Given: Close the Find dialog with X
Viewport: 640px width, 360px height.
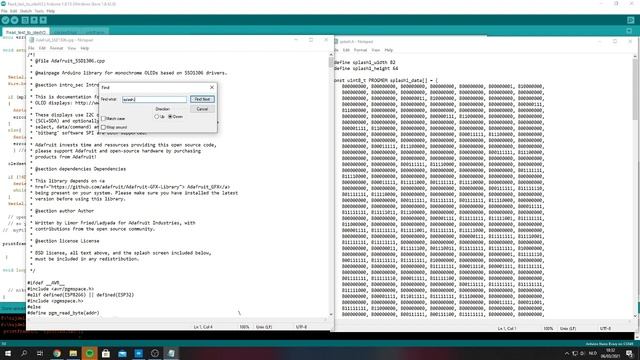Looking at the screenshot, I should [x=212, y=87].
